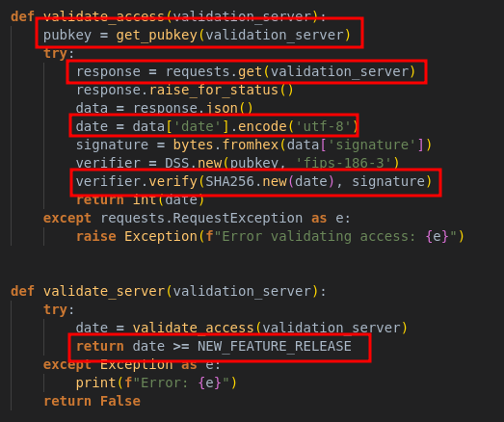Click the pubkey = get_pubkey line
This screenshot has height=422, width=504.
coord(197,35)
